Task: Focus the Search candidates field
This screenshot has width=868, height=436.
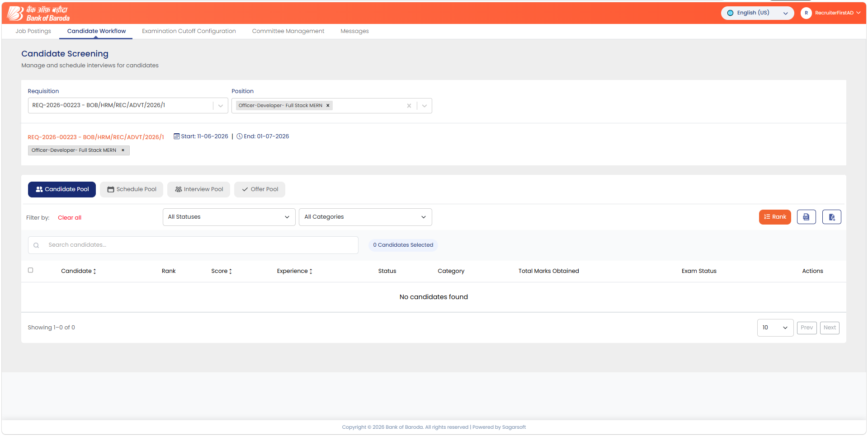Action: click(193, 245)
